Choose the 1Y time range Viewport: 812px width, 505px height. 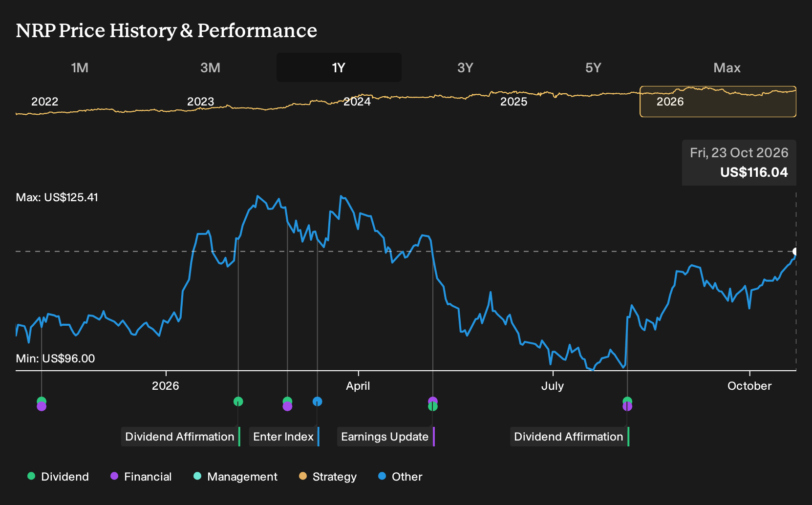coord(339,67)
